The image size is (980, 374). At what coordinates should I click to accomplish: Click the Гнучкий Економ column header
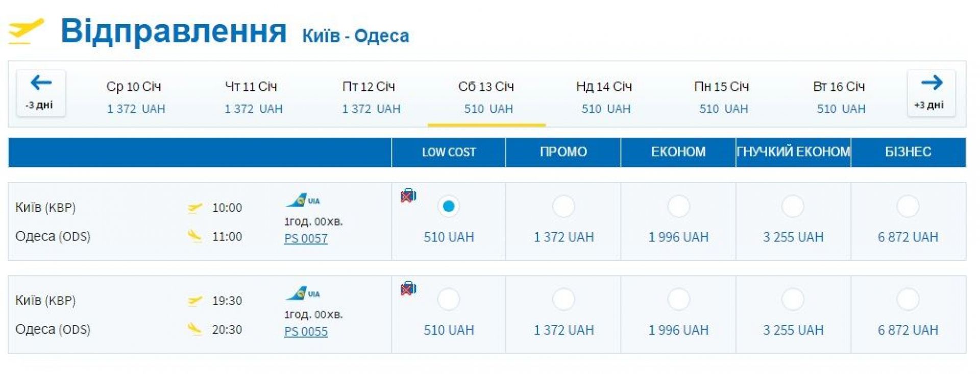point(793,152)
